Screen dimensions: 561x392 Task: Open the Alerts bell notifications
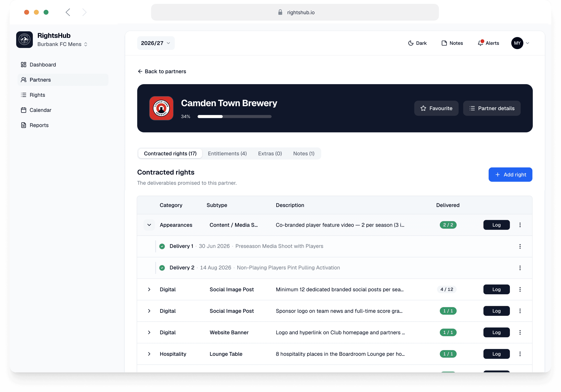click(x=488, y=43)
